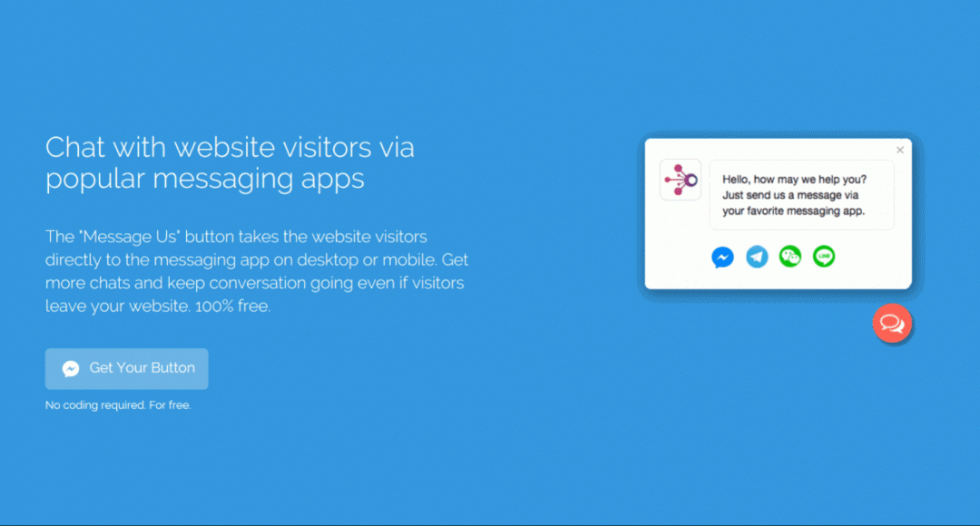The image size is (980, 526).
Task: Close the chat widget popup
Action: pos(900,150)
